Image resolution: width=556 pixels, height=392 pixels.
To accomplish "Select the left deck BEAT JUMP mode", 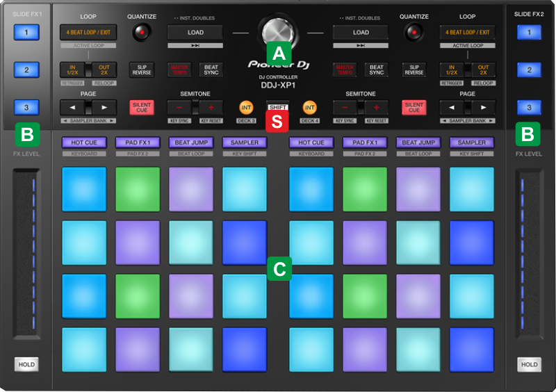I will click(191, 142).
